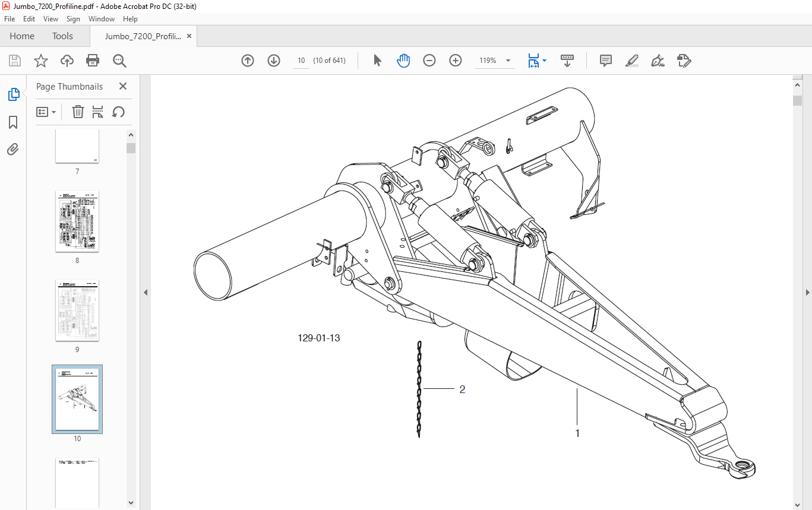
Task: Click the Save file icon
Action: pos(15,61)
